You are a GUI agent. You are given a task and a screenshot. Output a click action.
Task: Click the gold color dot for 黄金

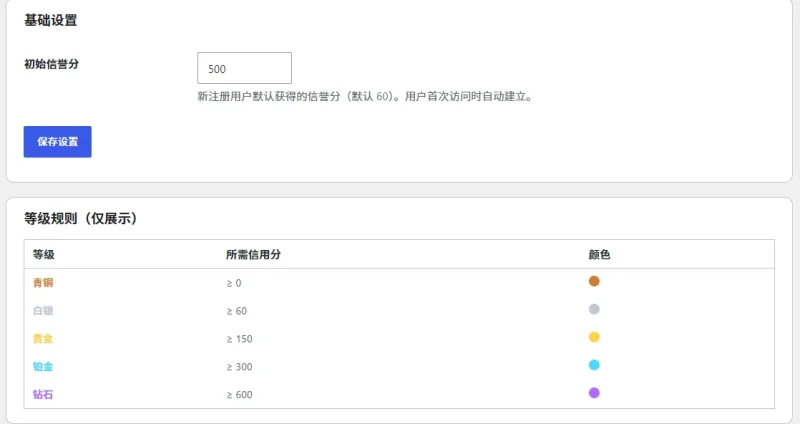coord(594,337)
